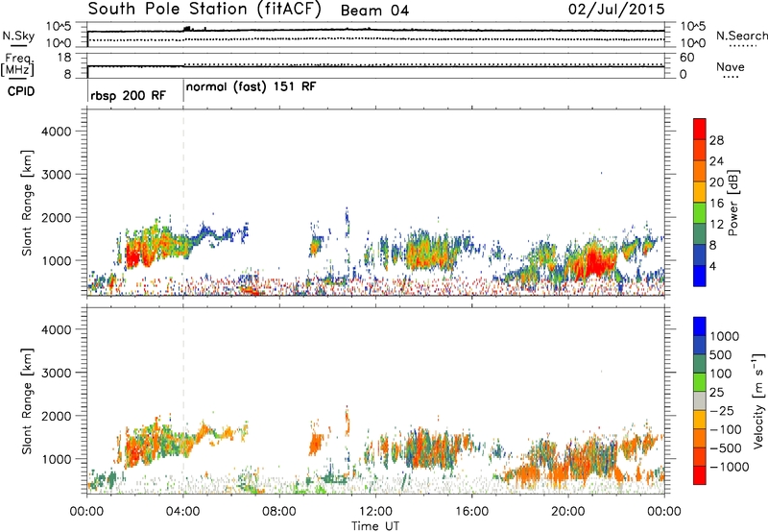Select the "normal (fast) 151 RF" CPID entry
Image resolution: width=768 pixels, height=532 pixels.
click(x=251, y=87)
